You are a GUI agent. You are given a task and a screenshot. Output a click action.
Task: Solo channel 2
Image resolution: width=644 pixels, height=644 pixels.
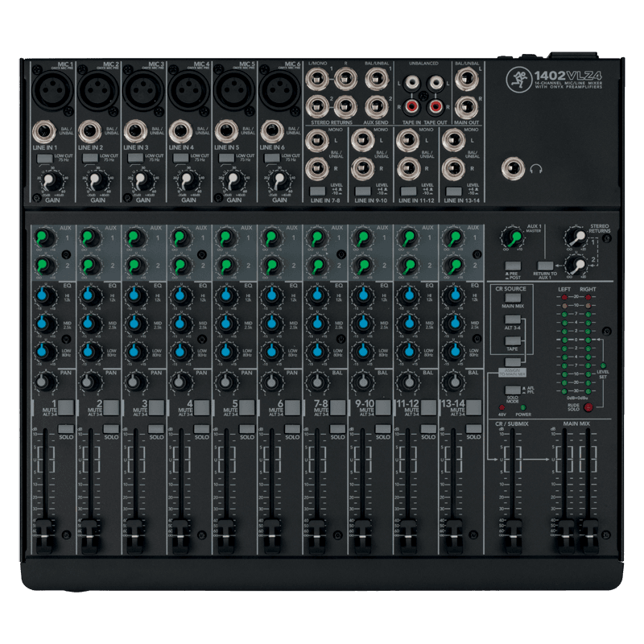tap(111, 429)
